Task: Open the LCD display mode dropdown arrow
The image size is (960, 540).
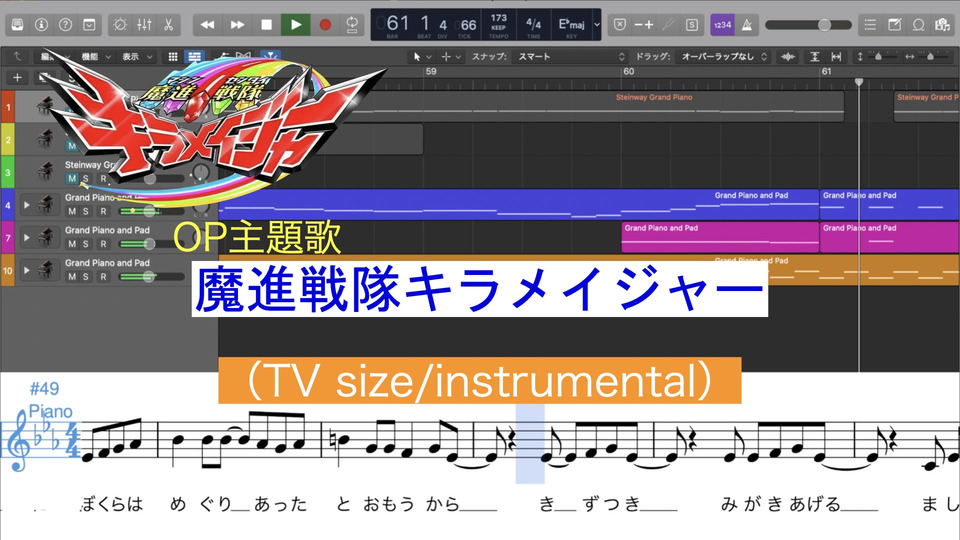Action: (x=597, y=24)
